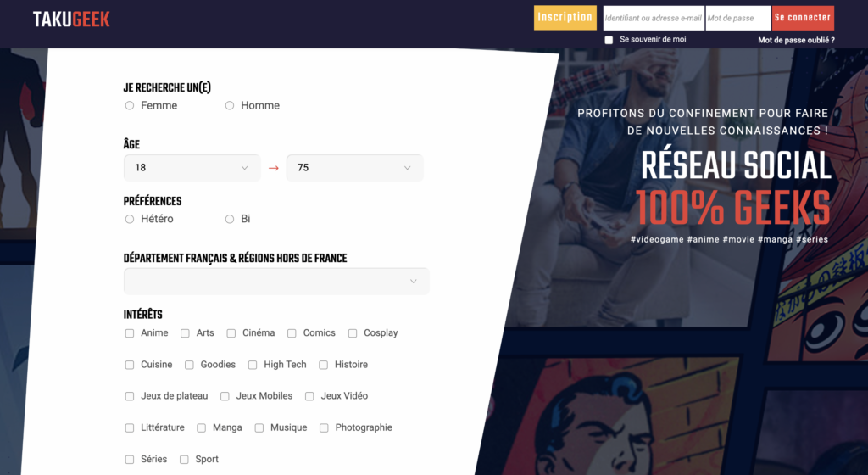This screenshot has height=475, width=868.
Task: Tick the Cinéma interest checkbox
Action: pyautogui.click(x=231, y=333)
